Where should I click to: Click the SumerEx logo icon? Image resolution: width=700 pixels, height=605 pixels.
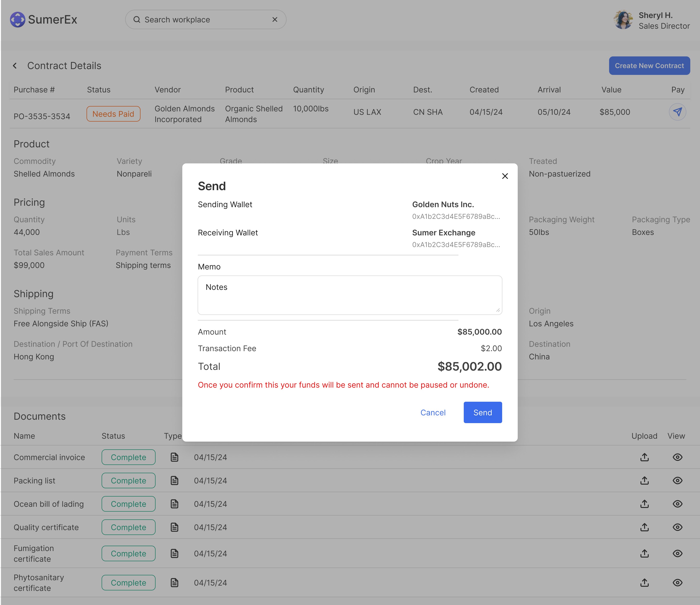tap(17, 20)
